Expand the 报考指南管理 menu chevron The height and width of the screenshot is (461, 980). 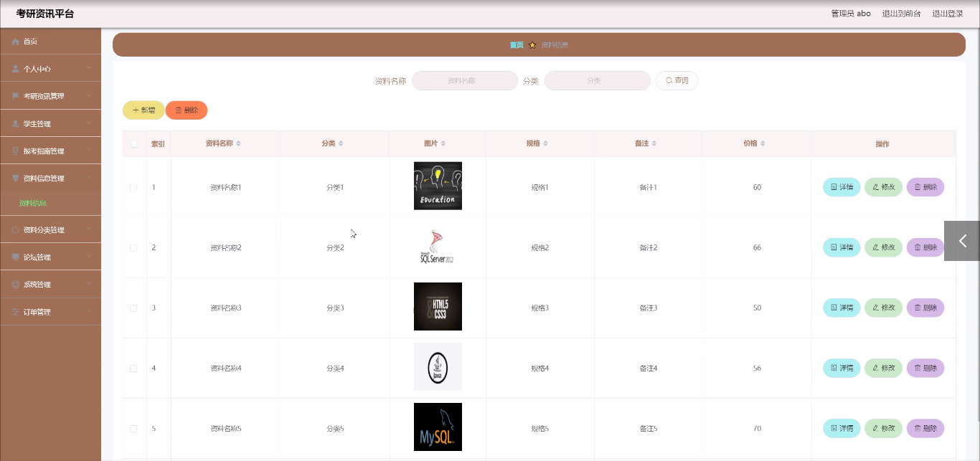pyautogui.click(x=88, y=151)
